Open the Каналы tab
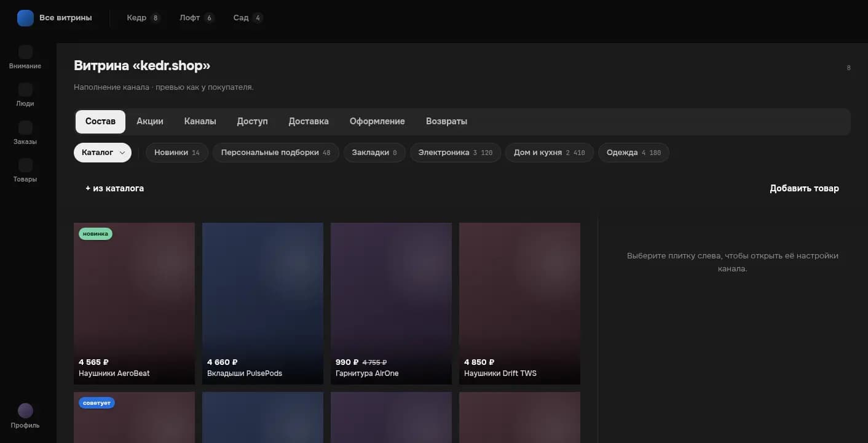Viewport: 868px width, 443px height. pos(200,122)
